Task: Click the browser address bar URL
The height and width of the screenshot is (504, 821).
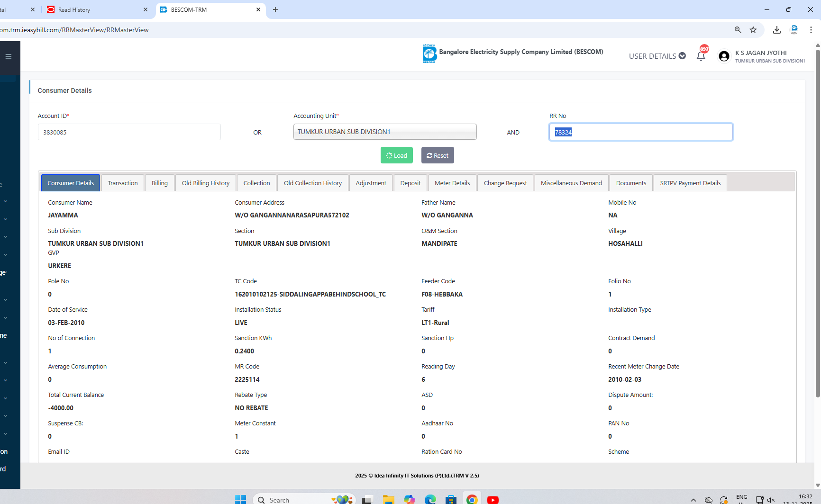Action: click(x=74, y=30)
